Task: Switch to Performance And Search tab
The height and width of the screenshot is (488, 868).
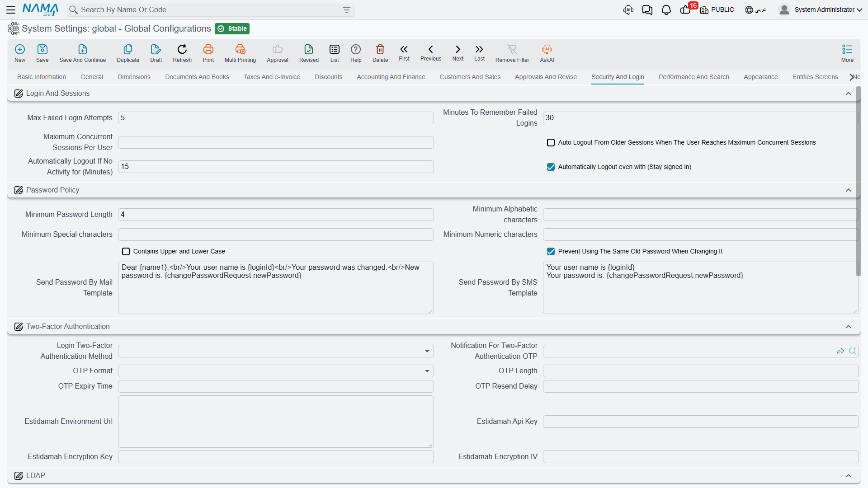Action: coord(693,77)
